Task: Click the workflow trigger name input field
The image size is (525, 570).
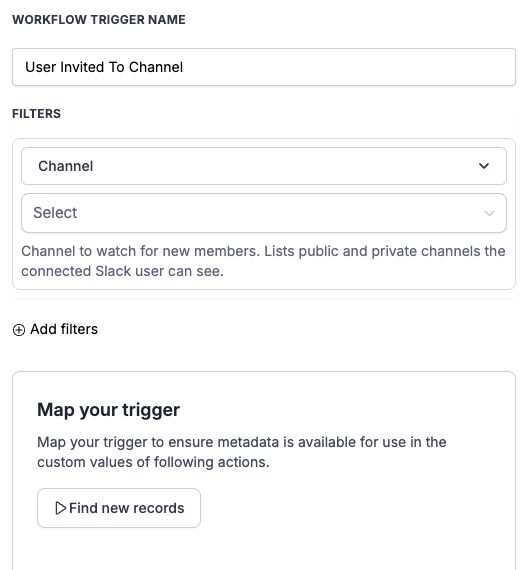Action: point(264,67)
